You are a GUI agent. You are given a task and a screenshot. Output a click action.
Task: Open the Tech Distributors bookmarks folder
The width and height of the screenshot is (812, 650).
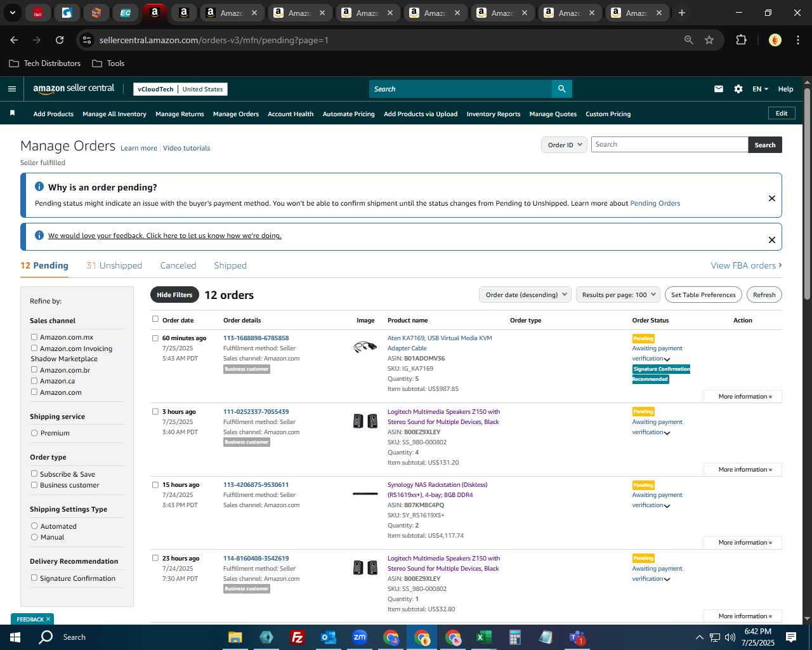click(x=45, y=63)
